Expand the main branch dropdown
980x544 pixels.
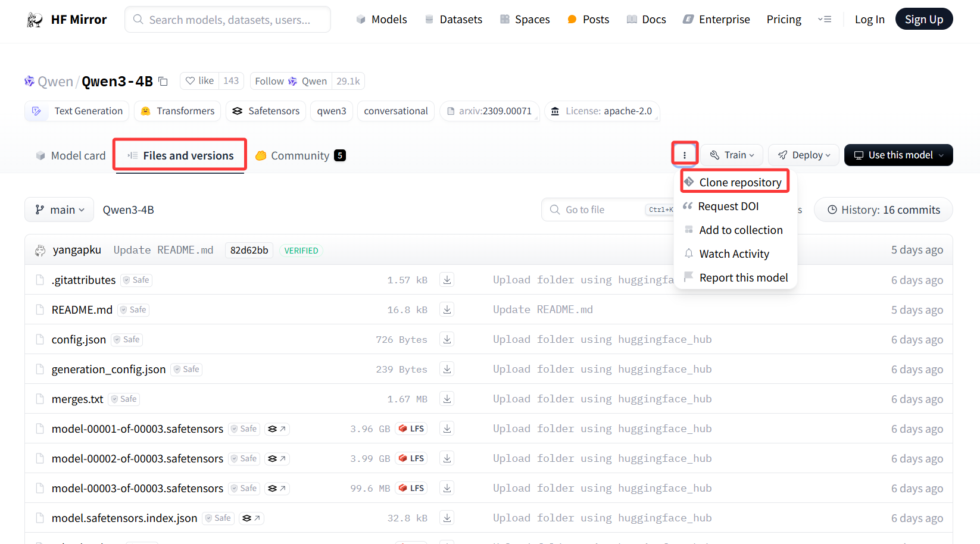(59, 210)
